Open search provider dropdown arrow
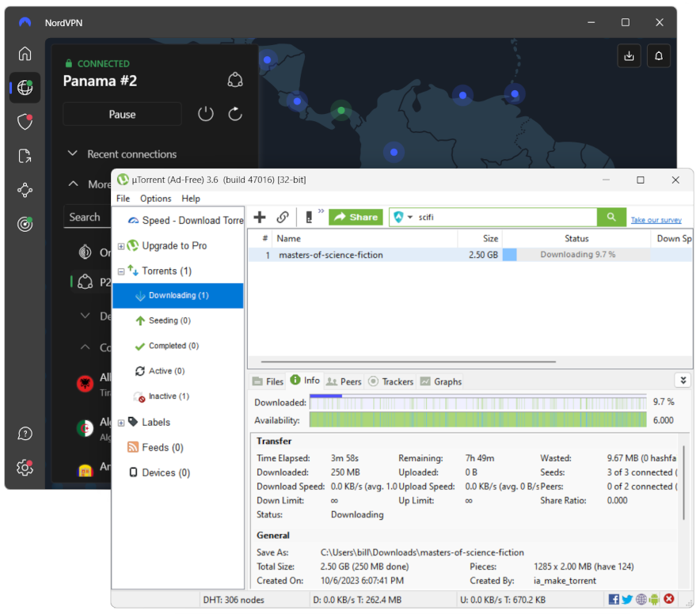The height and width of the screenshot is (614, 700). [x=410, y=218]
